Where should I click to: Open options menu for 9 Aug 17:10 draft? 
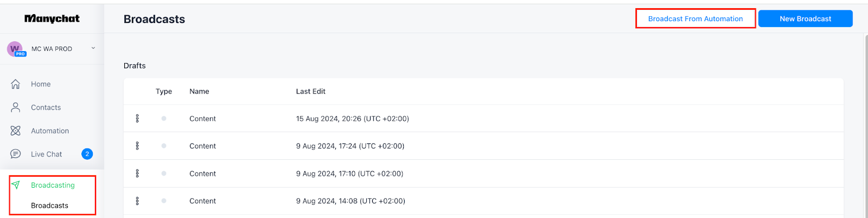point(137,173)
